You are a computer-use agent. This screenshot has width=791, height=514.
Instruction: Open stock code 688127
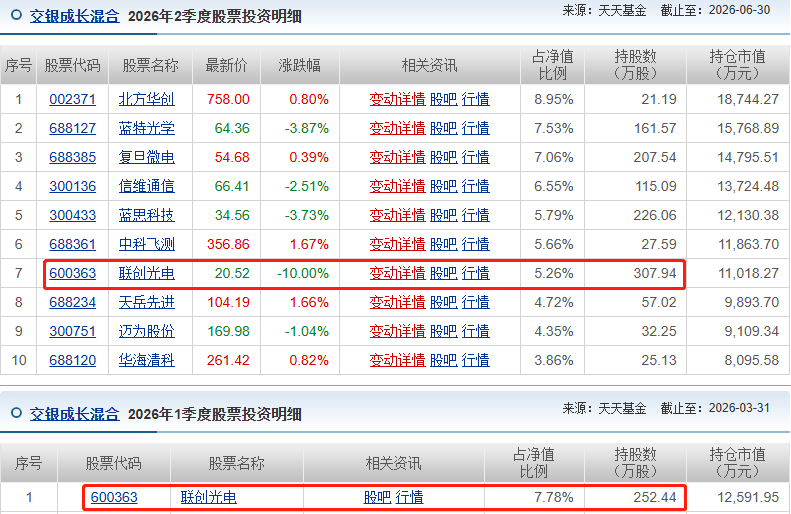(x=73, y=128)
